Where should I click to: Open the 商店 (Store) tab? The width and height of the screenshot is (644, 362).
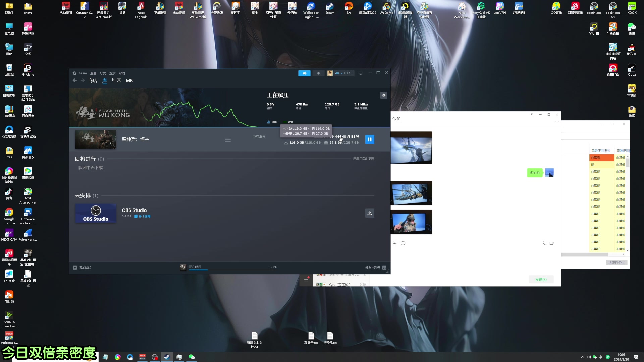(93, 81)
